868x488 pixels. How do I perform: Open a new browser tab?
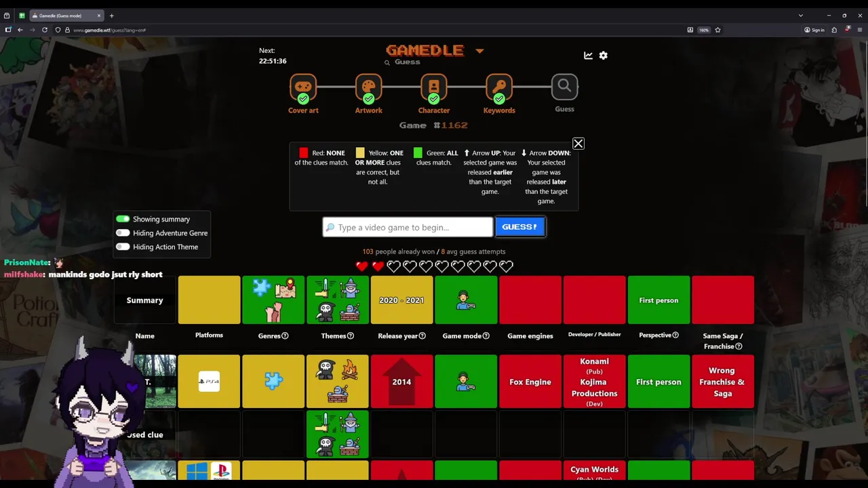tap(111, 16)
